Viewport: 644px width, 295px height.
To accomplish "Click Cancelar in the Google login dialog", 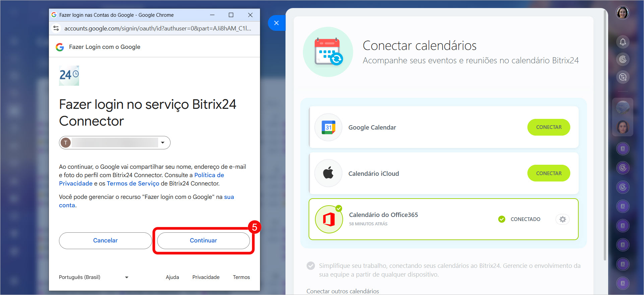I will (x=105, y=240).
